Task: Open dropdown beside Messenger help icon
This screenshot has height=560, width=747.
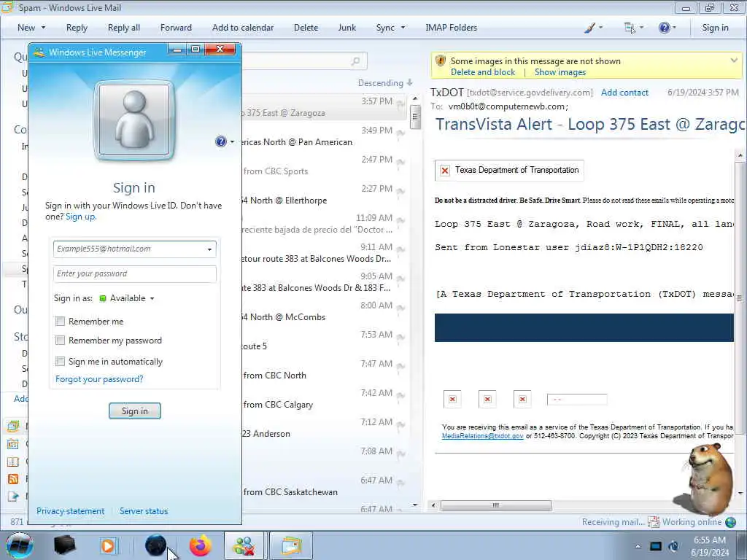Action: [232, 141]
